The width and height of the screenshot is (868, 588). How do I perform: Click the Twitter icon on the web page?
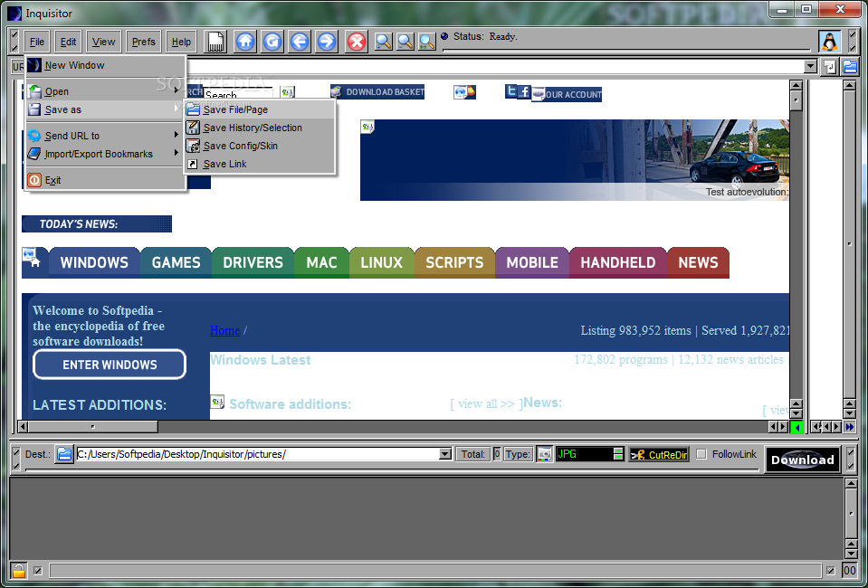click(511, 91)
